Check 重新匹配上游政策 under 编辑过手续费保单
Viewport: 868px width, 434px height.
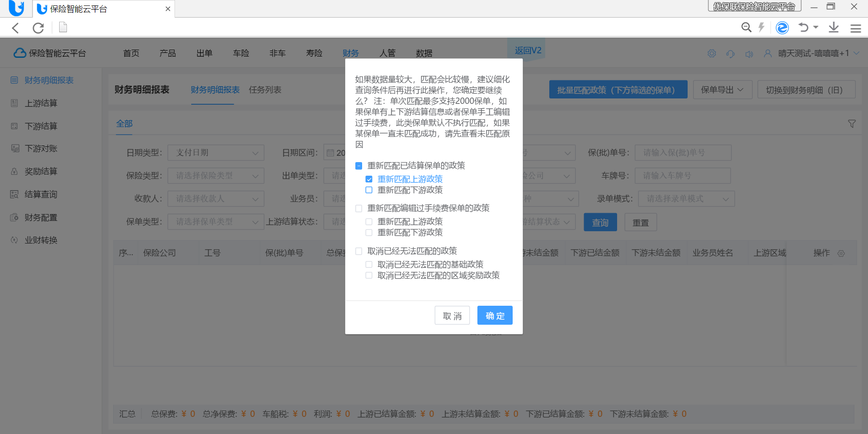pyautogui.click(x=369, y=222)
